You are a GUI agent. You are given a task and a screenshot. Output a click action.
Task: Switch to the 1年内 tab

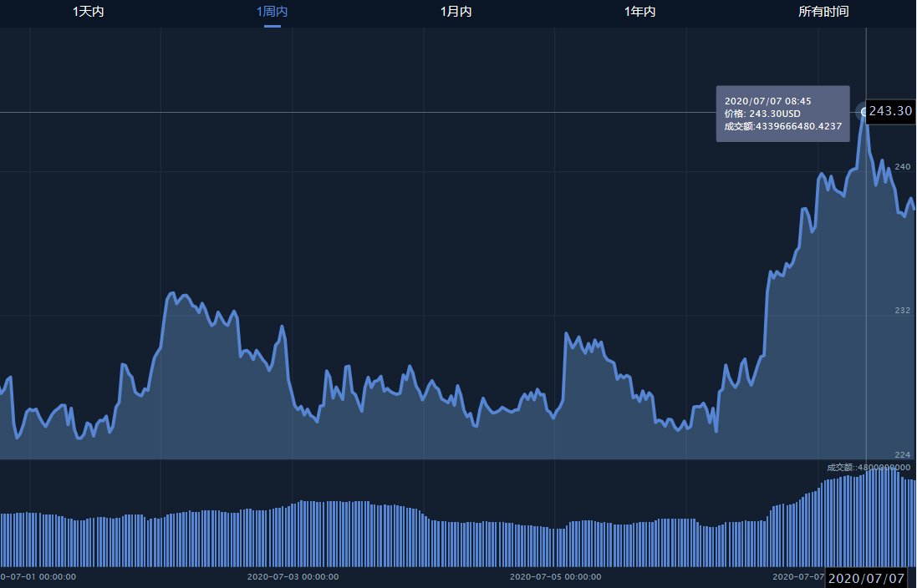639,12
